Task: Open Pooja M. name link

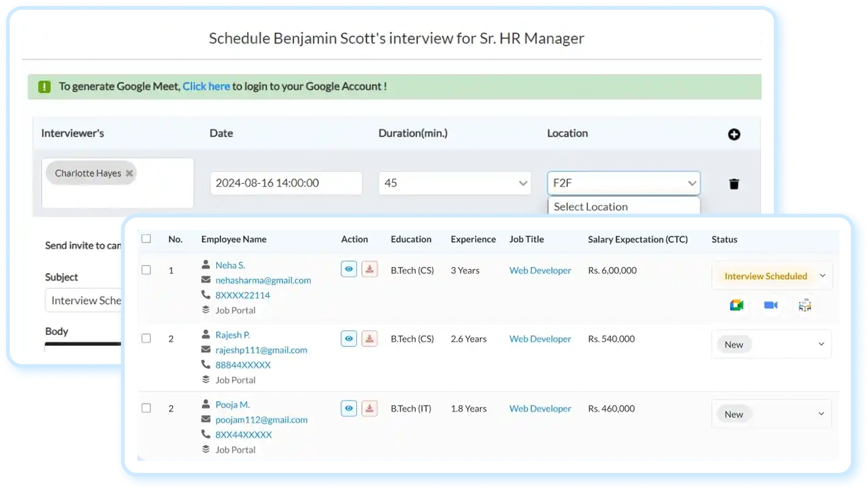Action: point(233,404)
